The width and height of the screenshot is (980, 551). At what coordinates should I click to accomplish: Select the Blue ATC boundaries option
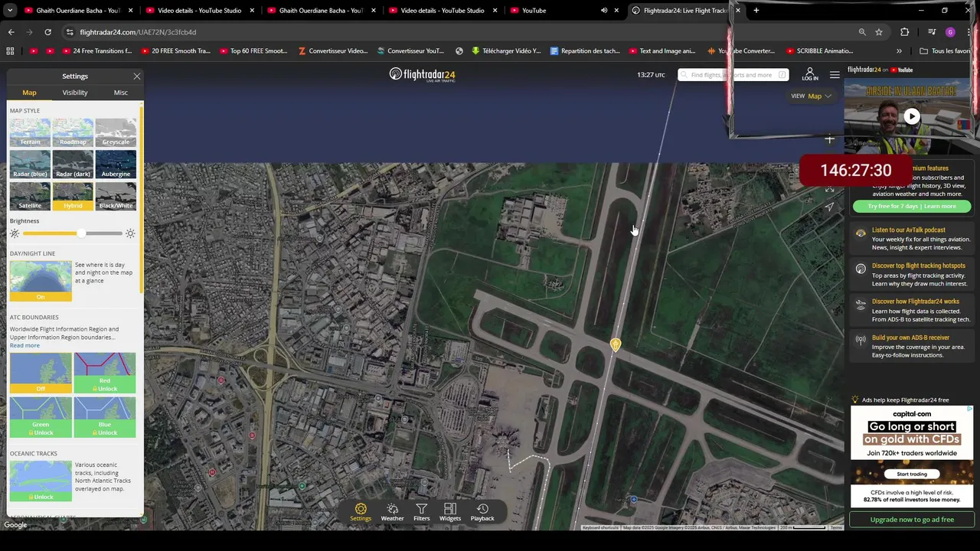[105, 417]
